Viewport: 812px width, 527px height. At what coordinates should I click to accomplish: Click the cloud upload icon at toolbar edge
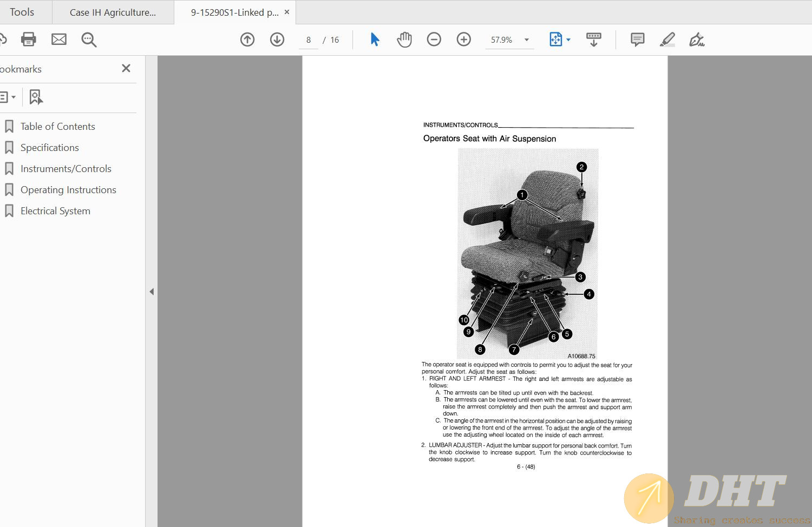coord(3,39)
